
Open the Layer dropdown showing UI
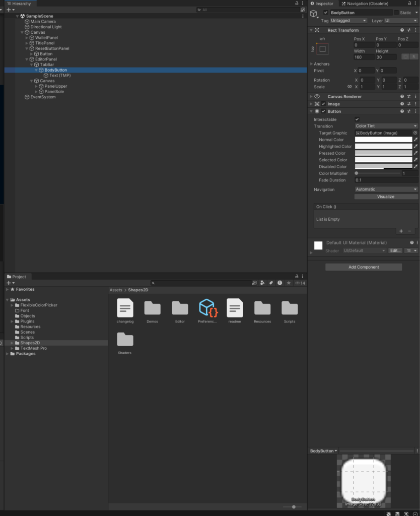click(401, 20)
